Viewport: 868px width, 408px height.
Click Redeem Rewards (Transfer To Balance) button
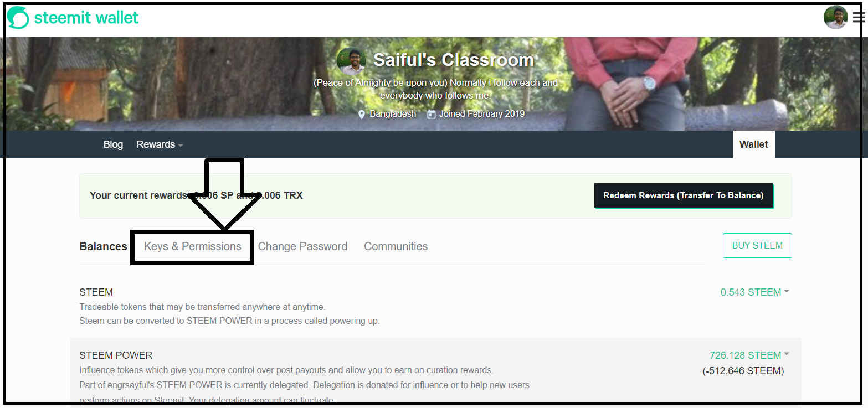click(x=684, y=195)
